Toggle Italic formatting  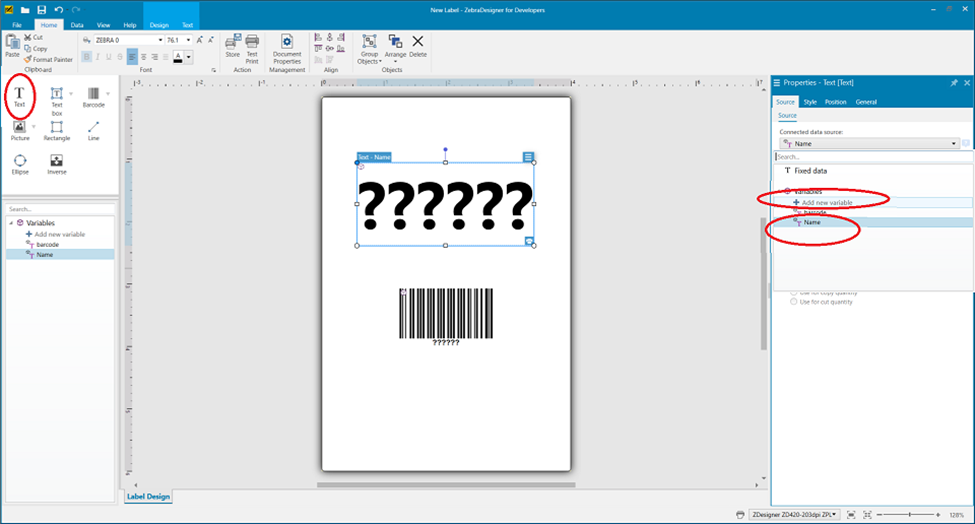point(98,57)
